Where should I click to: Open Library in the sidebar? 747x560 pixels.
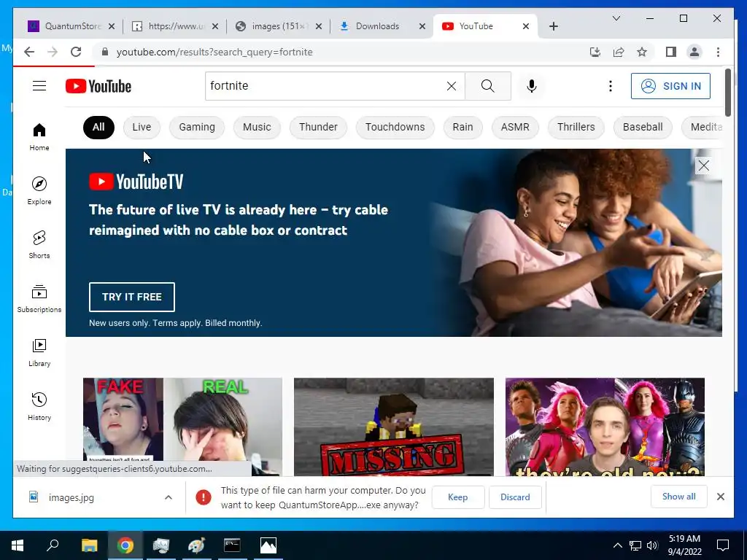(x=39, y=352)
